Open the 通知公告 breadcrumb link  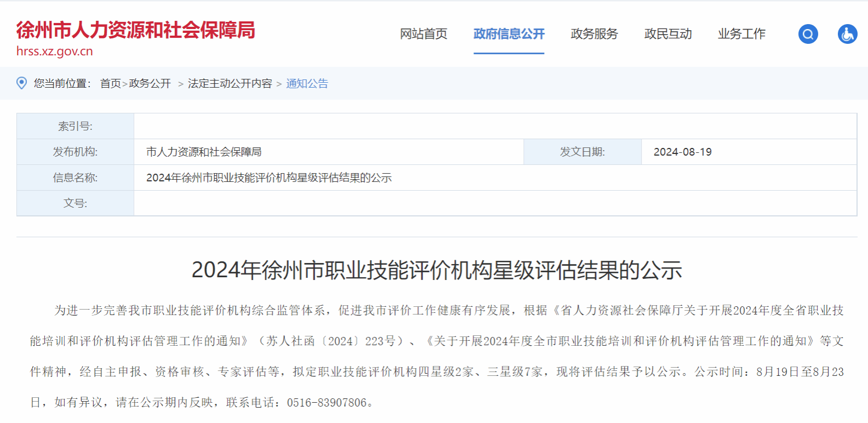click(307, 83)
